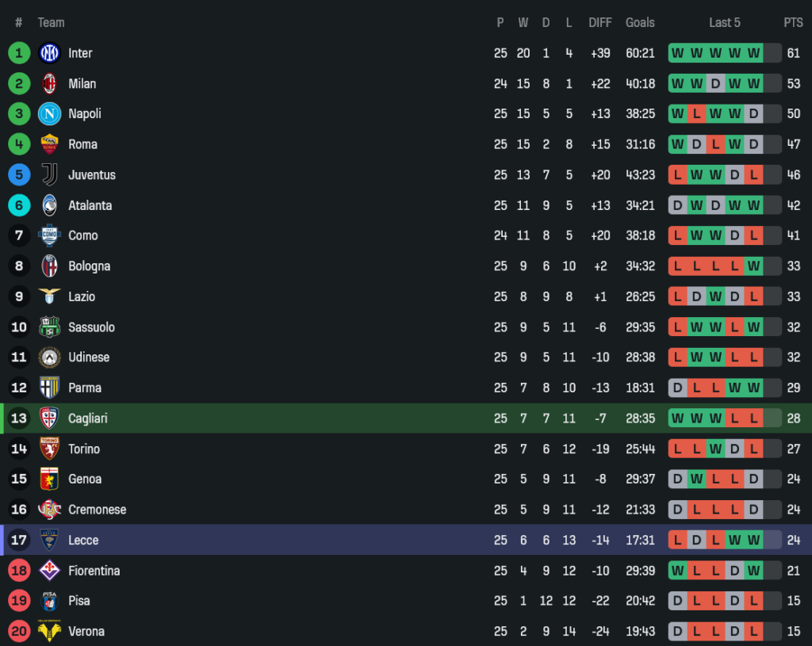This screenshot has height=646, width=812.
Task: Click Napoli's red L form badge
Action: [x=696, y=114]
